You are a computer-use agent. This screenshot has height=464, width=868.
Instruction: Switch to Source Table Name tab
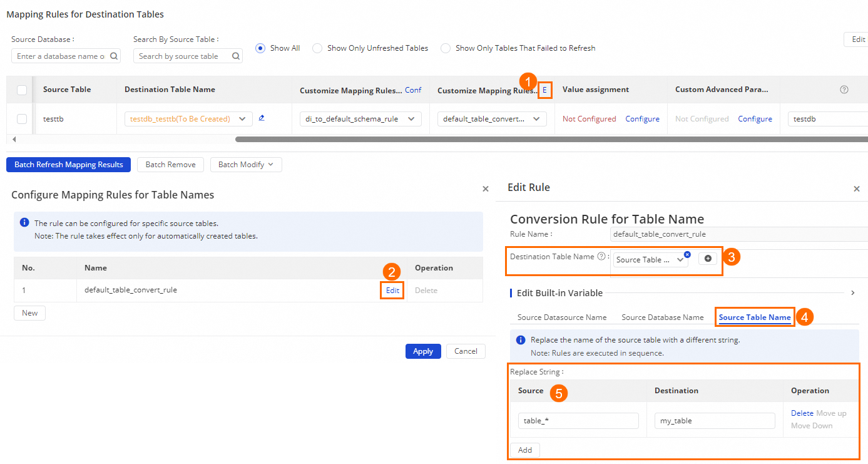point(755,317)
